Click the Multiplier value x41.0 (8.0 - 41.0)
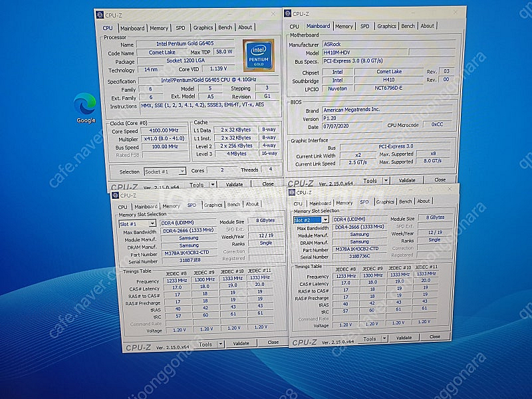This screenshot has height=399, width=532. coord(164,138)
